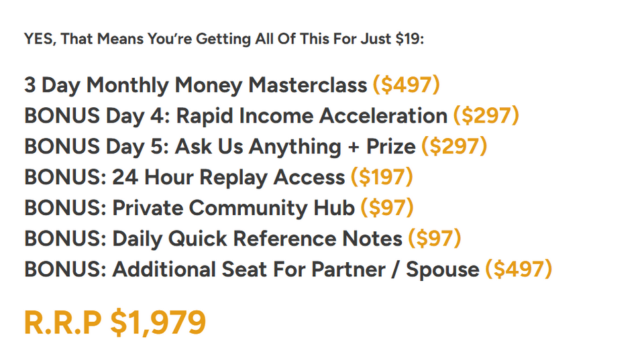The image size is (644, 360).
Task: Click the "$1,979" total value amount
Action: tap(158, 323)
